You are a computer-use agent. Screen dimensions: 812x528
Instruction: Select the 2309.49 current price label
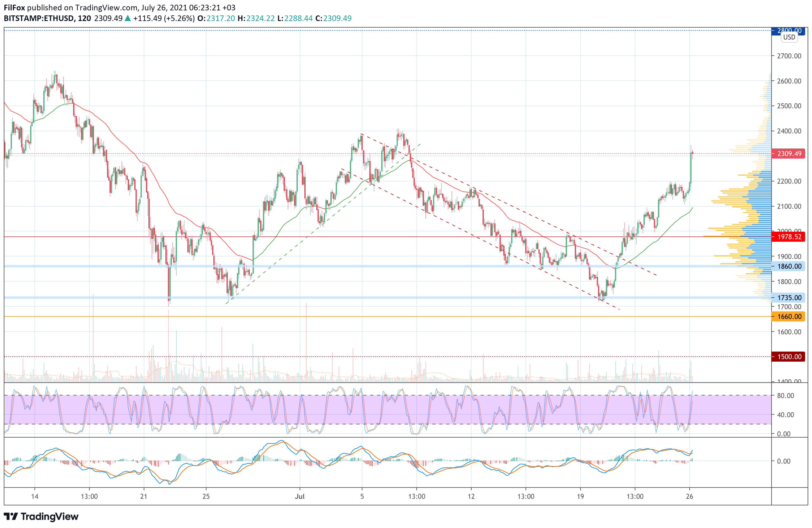pyautogui.click(x=789, y=154)
